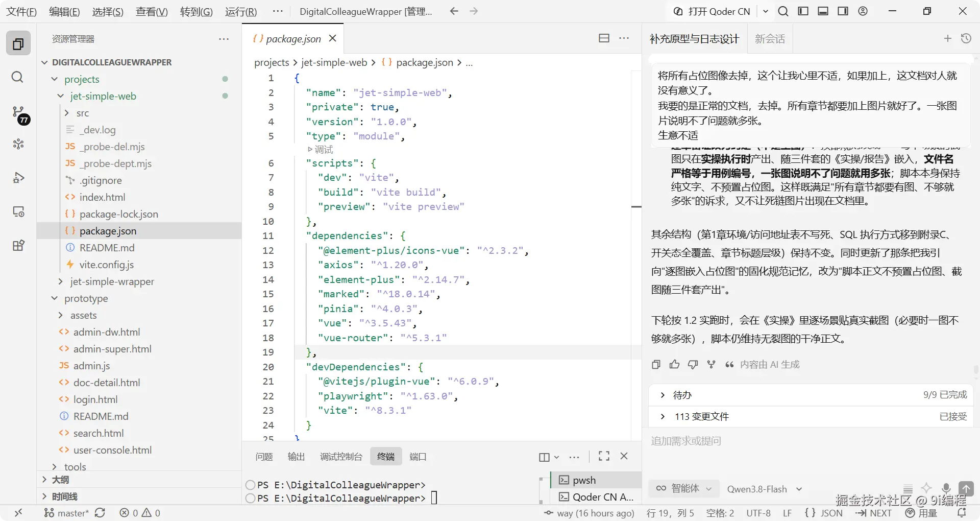980x521 pixels.
Task: Click the 追加需求或提问 input field
Action: pos(811,441)
